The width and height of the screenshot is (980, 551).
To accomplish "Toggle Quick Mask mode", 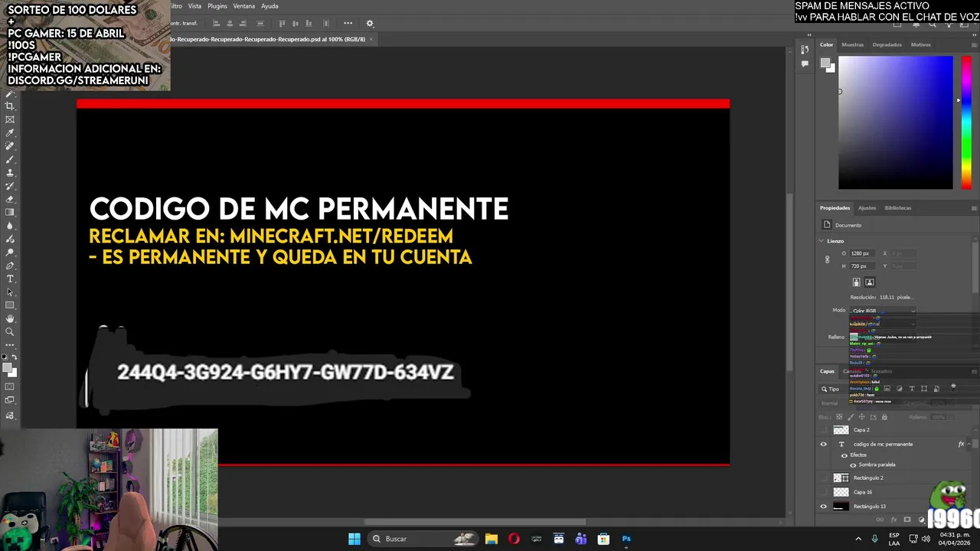I will pos(10,387).
